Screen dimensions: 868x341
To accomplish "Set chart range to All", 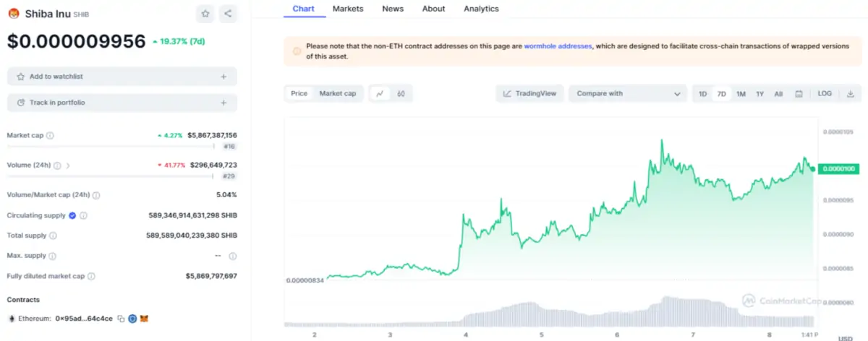I will click(778, 94).
